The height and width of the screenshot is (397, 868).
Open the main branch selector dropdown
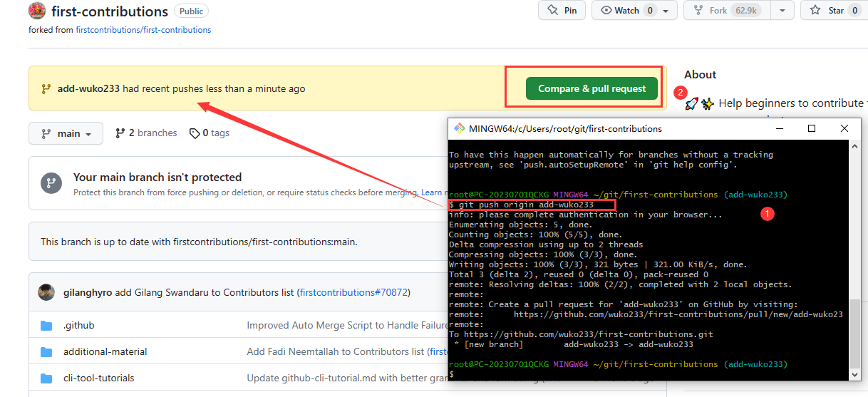pos(66,133)
